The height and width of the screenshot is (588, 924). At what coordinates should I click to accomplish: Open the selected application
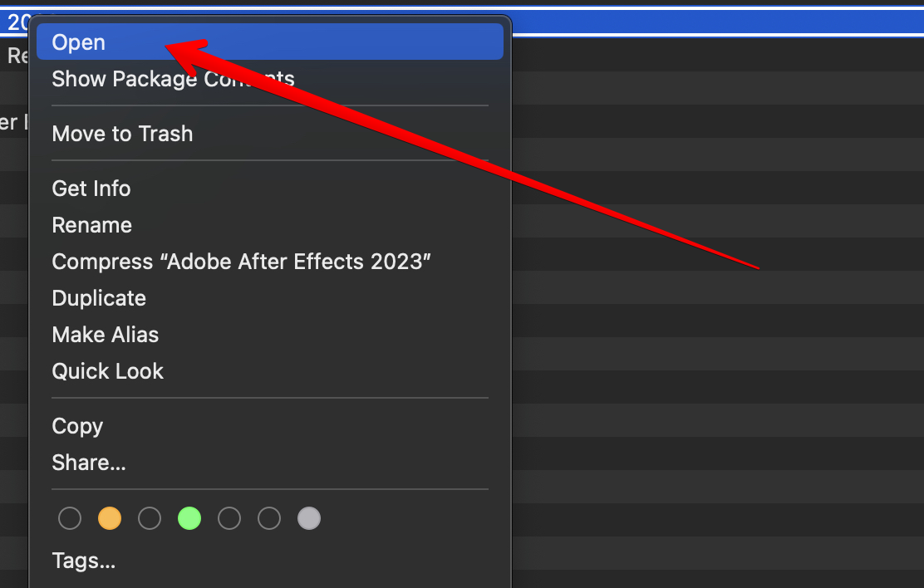(79, 42)
